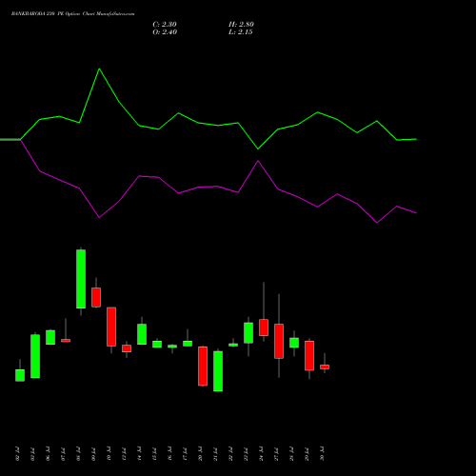Viewport: 476px width, 476px height.
Task: Click the 30 Jul date label
Action: (322, 454)
